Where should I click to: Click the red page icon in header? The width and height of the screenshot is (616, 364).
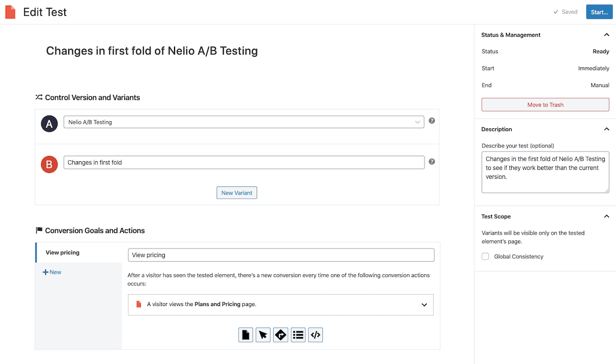coord(10,12)
